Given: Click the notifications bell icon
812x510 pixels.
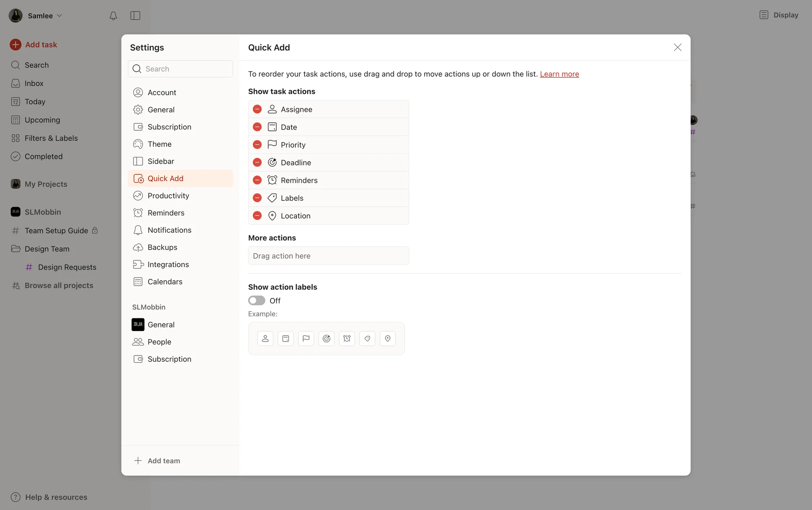Looking at the screenshot, I should click(113, 16).
